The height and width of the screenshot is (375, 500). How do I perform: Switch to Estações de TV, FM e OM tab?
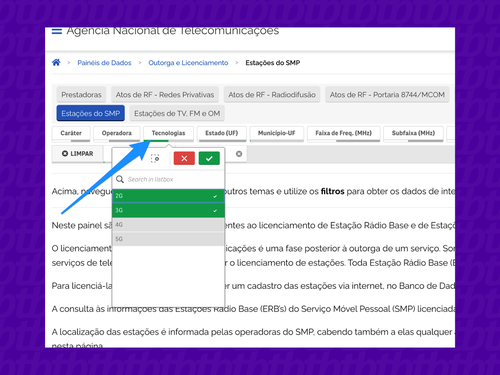tap(177, 114)
